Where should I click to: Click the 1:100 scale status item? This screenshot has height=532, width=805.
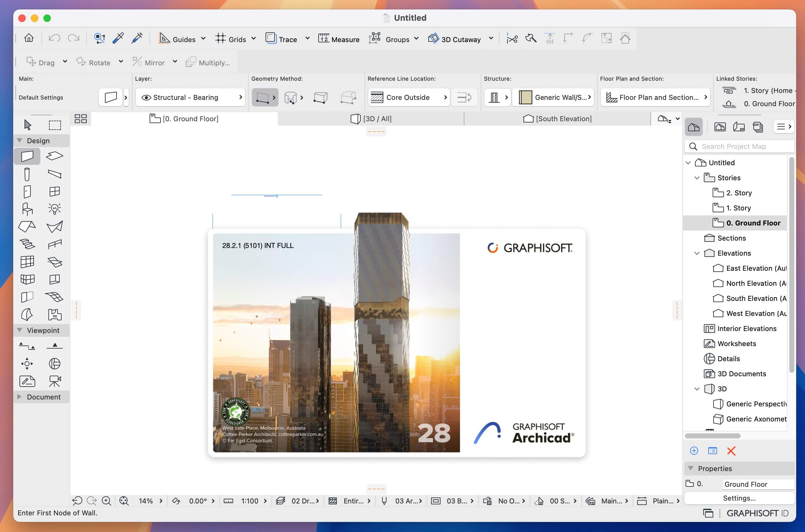pyautogui.click(x=249, y=501)
